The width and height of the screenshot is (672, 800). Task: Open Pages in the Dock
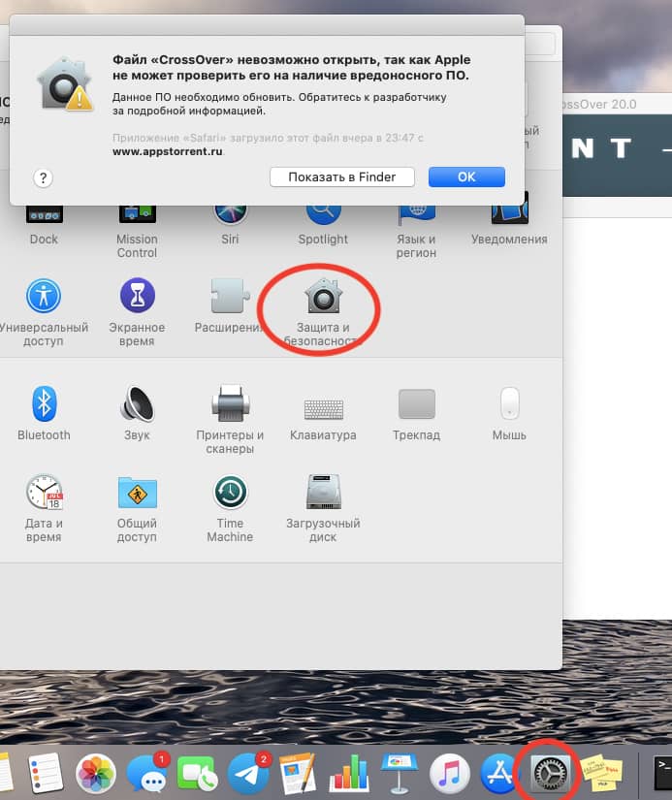pyautogui.click(x=298, y=774)
